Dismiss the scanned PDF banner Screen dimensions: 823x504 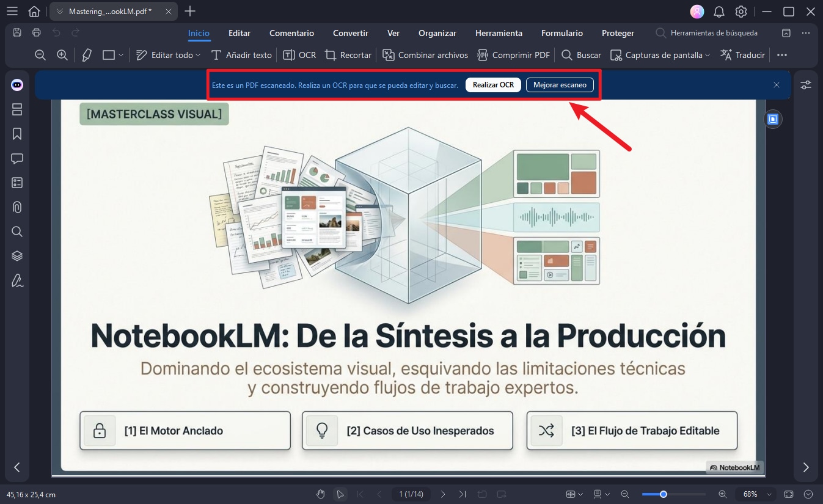click(777, 85)
